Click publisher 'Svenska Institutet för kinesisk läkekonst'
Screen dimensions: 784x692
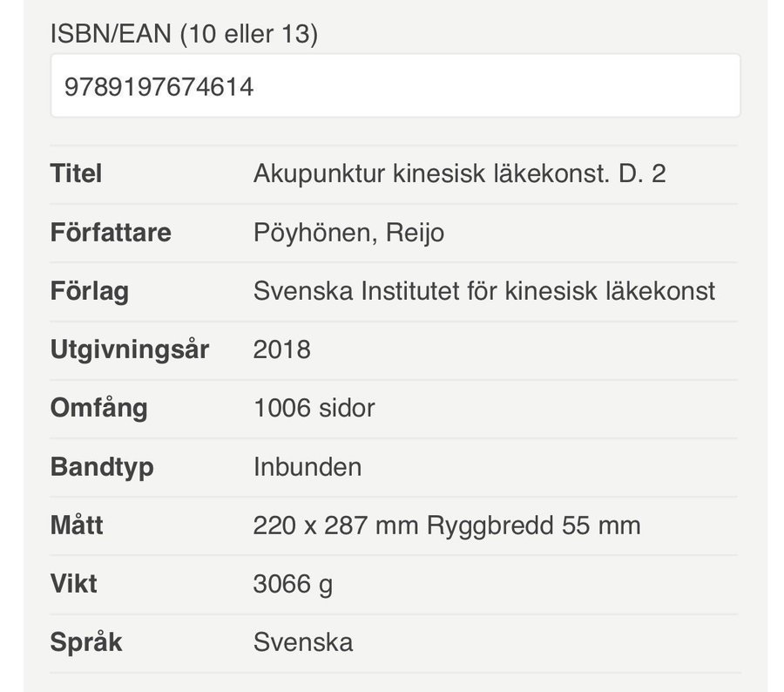[x=483, y=291]
